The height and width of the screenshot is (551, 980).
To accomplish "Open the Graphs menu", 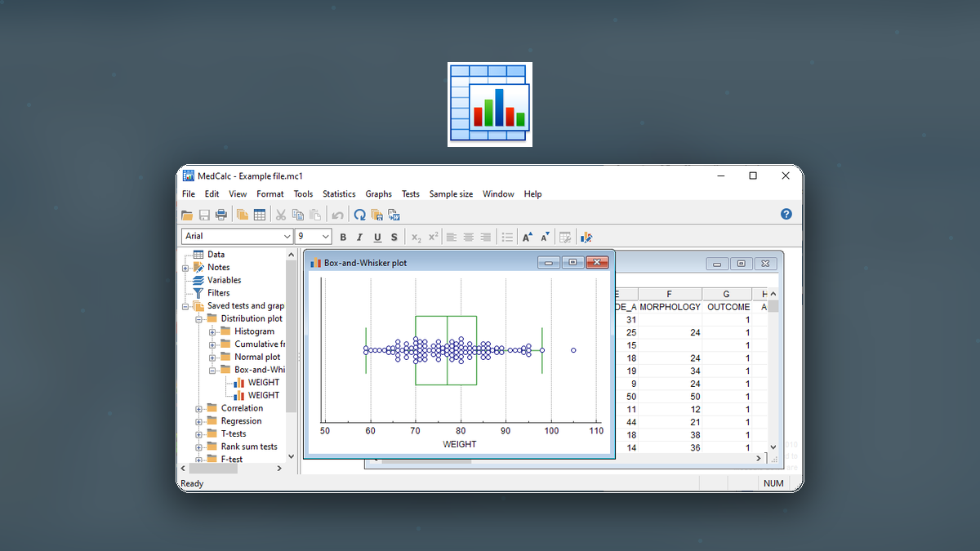I will tap(379, 194).
